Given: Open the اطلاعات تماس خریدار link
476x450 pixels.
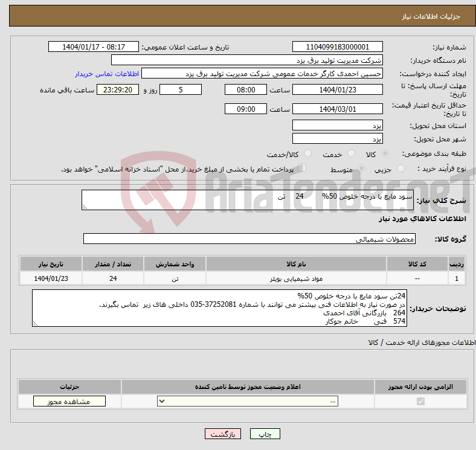Looking at the screenshot, I should (107, 74).
